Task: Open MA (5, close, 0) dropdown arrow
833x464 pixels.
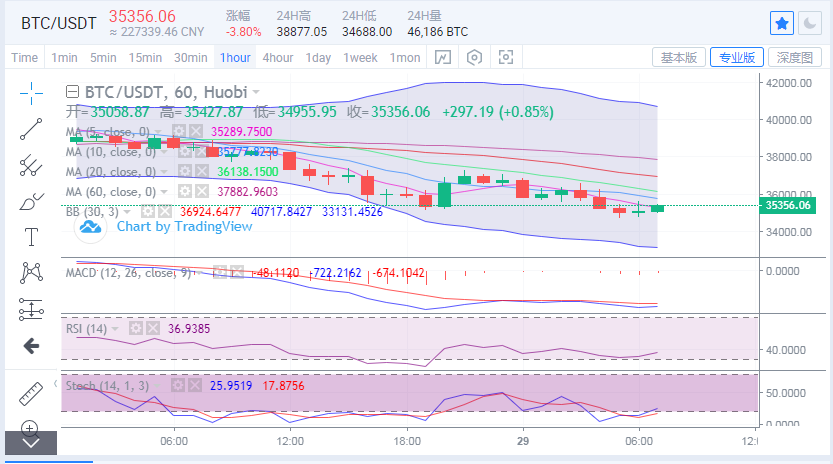Action: (158, 132)
